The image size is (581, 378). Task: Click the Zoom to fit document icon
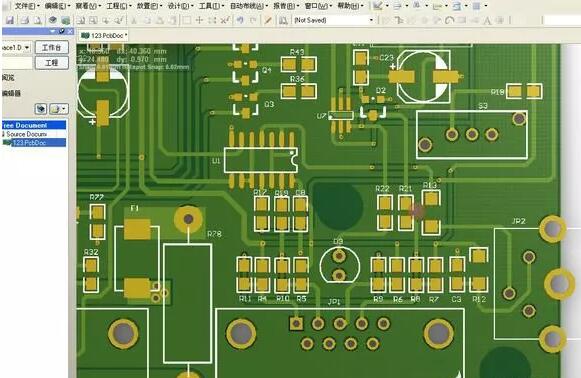pos(81,20)
